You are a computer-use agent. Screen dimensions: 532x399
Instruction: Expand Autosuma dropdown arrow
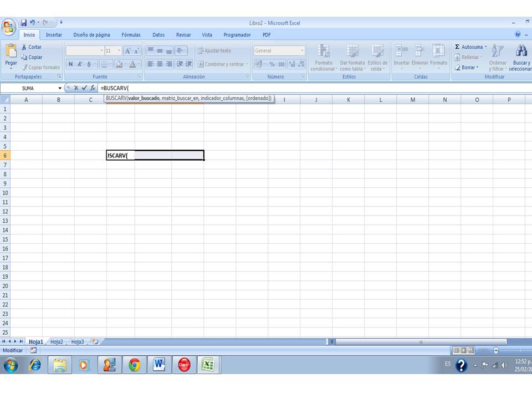coord(485,47)
